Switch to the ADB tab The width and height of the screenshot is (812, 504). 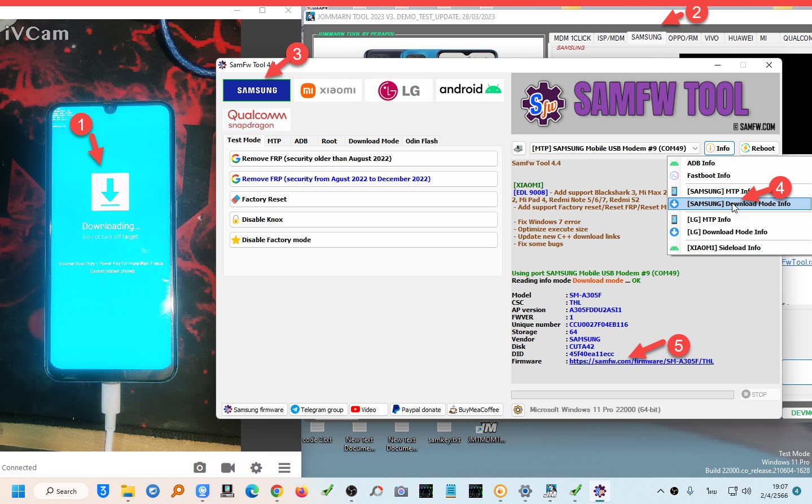301,141
